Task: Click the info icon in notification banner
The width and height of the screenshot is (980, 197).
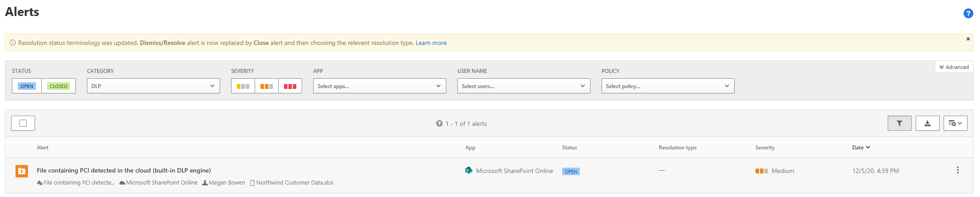Action: (12, 43)
